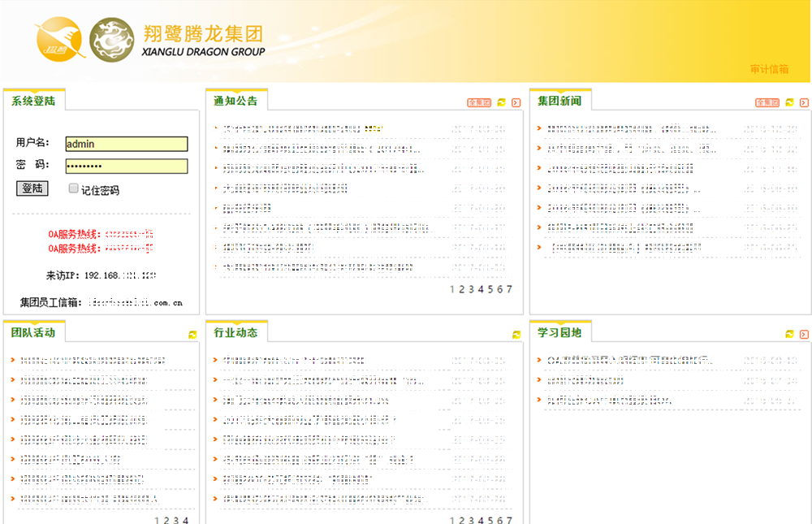The image size is (812, 524).
Task: Click the orange crane logo
Action: click(59, 39)
